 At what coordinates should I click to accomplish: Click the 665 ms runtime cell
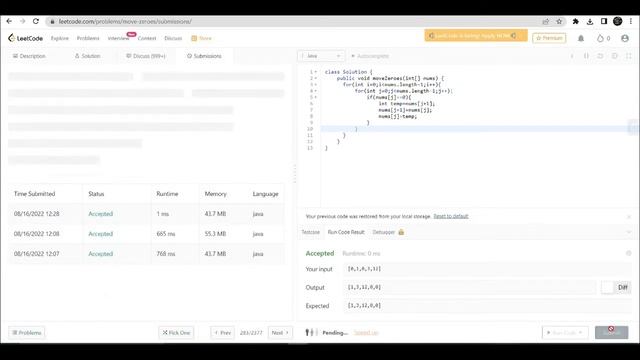166,234
